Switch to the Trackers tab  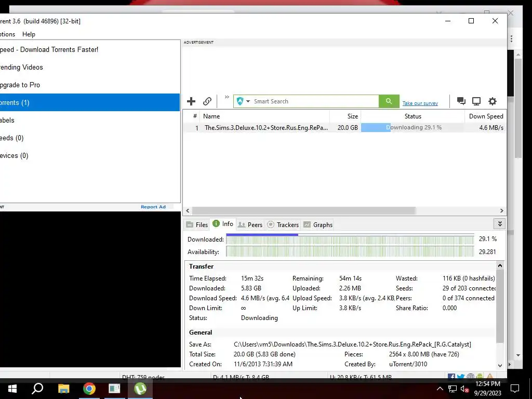pyautogui.click(x=283, y=224)
